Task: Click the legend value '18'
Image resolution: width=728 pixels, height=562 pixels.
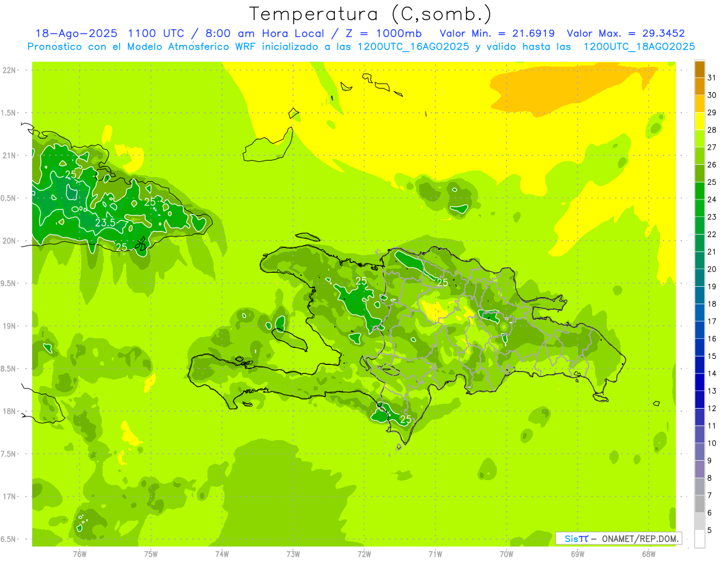Action: [x=712, y=304]
